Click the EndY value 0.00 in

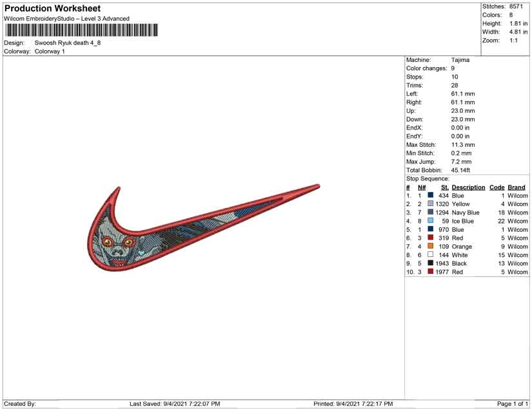460,136
